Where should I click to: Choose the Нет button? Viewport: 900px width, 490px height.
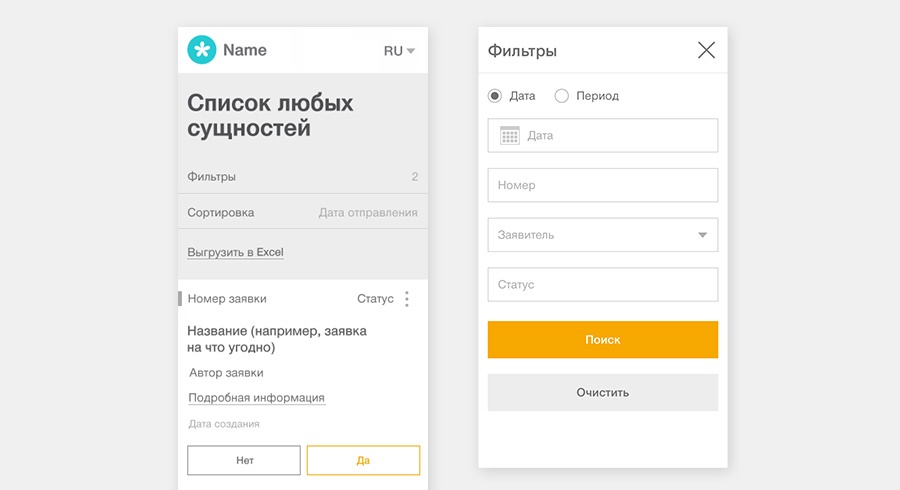click(x=244, y=460)
